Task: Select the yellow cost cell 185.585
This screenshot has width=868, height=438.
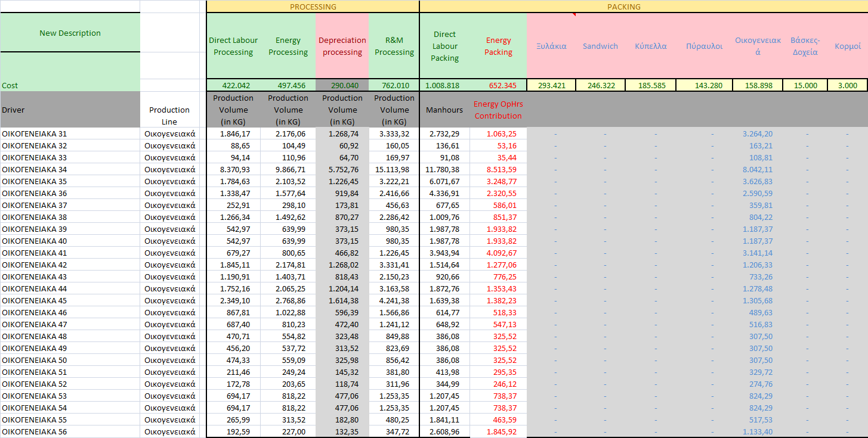Action: pos(651,85)
